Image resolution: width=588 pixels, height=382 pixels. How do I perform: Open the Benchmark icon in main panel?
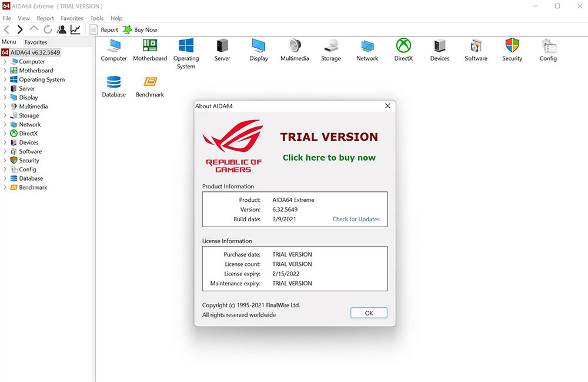click(149, 82)
